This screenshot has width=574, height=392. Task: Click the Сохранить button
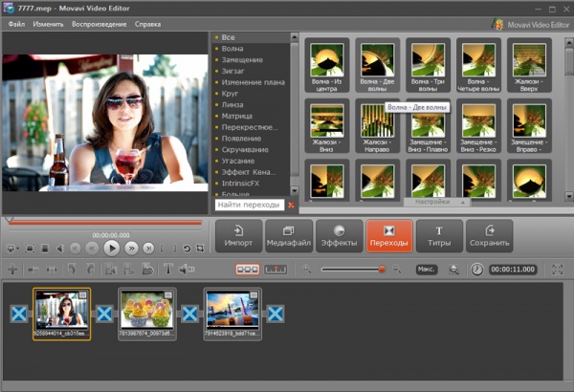point(489,235)
